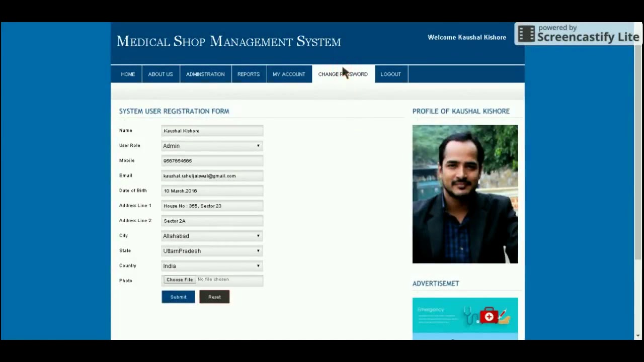Click Choose File for the photo
This screenshot has width=644, height=362.
180,280
